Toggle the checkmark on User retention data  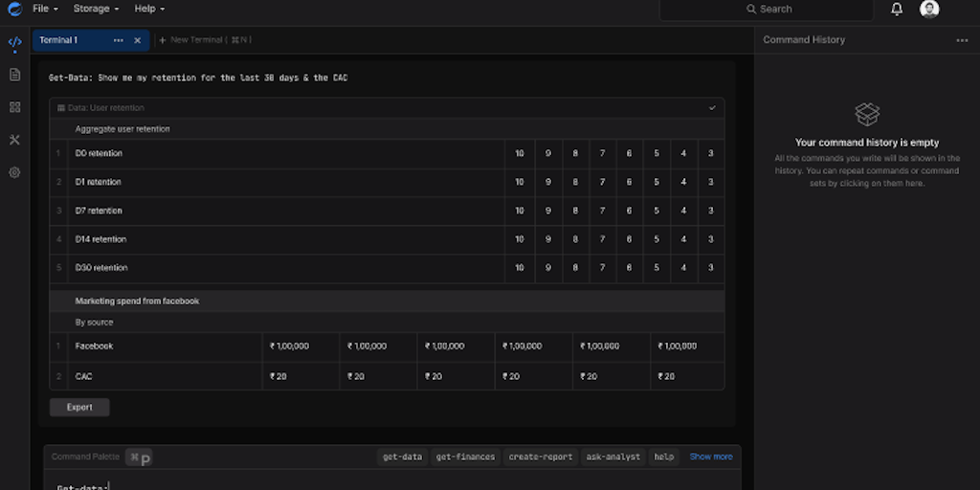712,108
